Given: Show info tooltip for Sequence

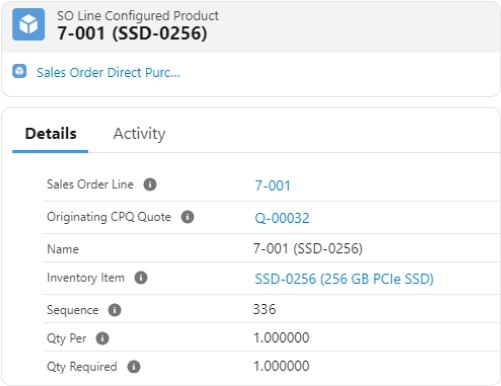Looking at the screenshot, I should (115, 310).
